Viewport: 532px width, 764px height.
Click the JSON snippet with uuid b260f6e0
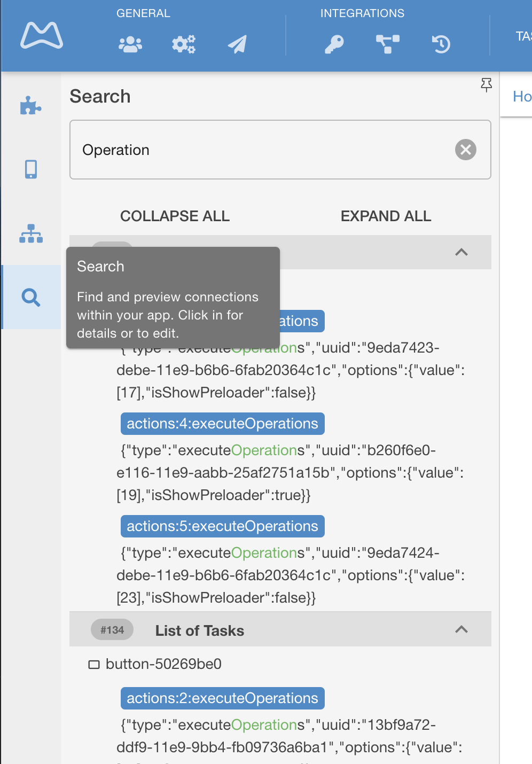coord(290,473)
